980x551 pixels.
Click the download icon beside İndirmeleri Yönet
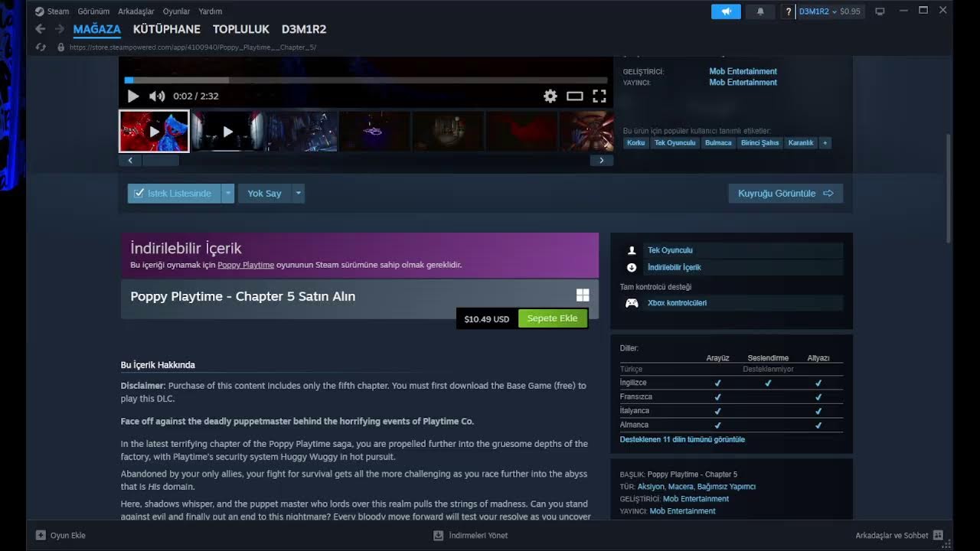coord(439,536)
